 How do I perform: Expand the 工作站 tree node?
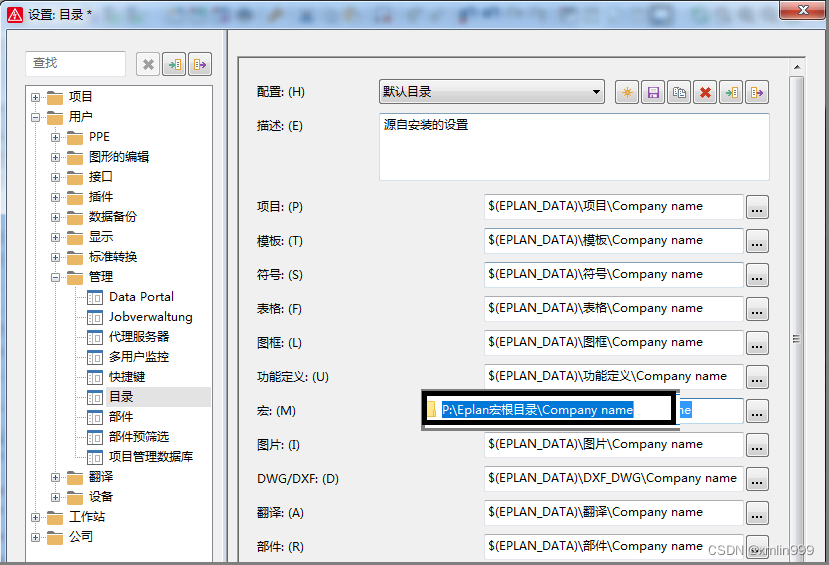[35, 517]
